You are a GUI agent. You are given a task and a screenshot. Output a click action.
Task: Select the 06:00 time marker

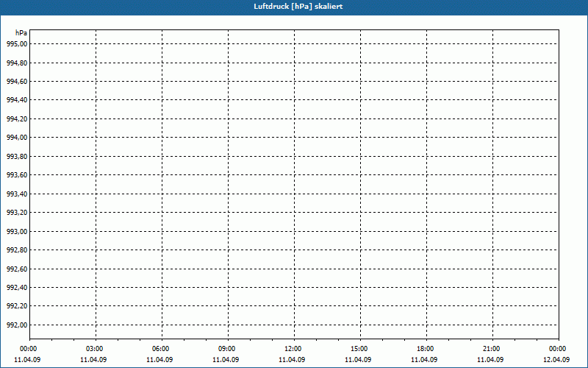[161, 349]
